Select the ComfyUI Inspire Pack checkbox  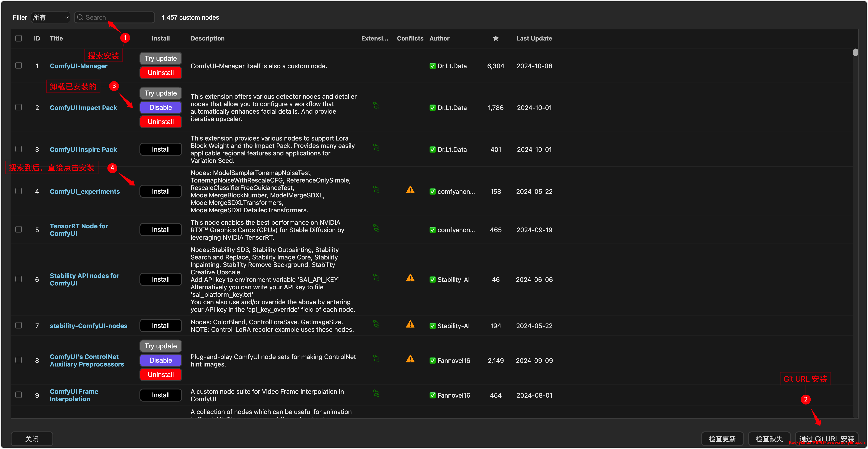point(19,149)
